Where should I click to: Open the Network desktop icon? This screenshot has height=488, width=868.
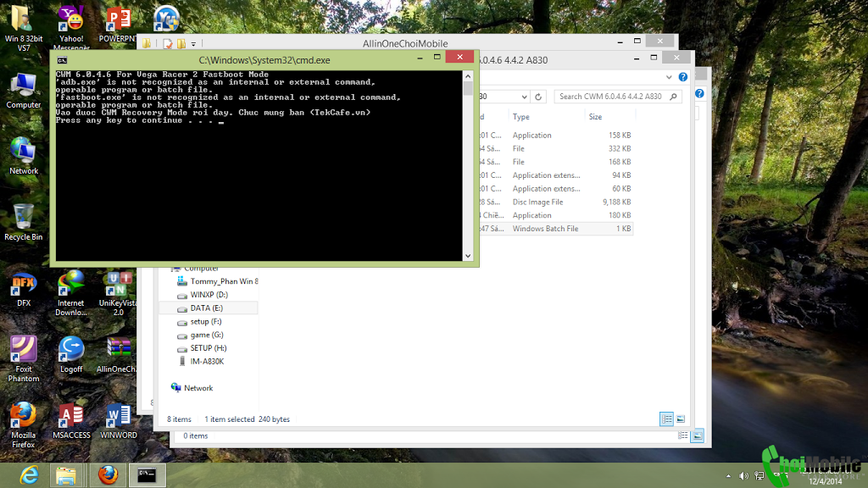[x=23, y=157]
